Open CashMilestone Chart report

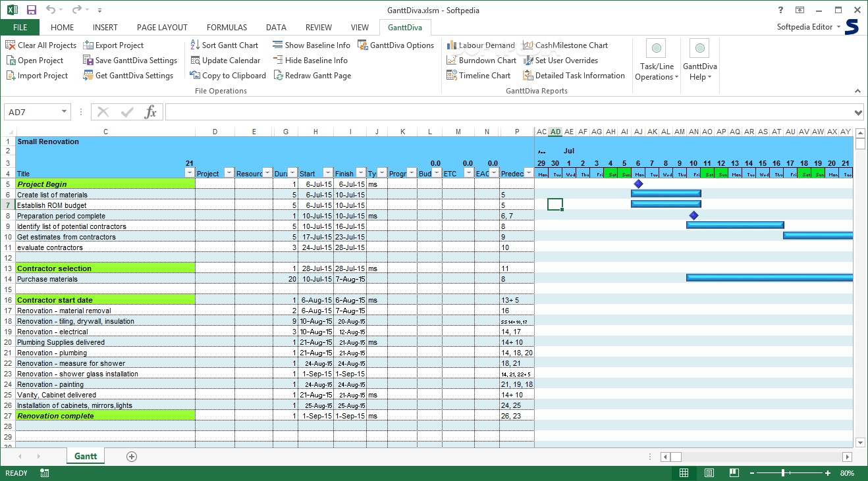point(566,45)
